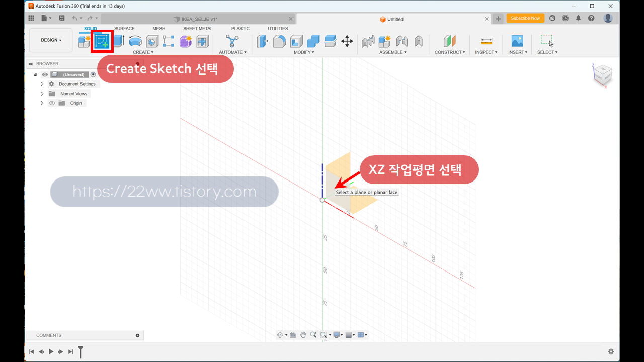Expand the Origin folder node
The height and width of the screenshot is (362, 644).
pyautogui.click(x=42, y=103)
